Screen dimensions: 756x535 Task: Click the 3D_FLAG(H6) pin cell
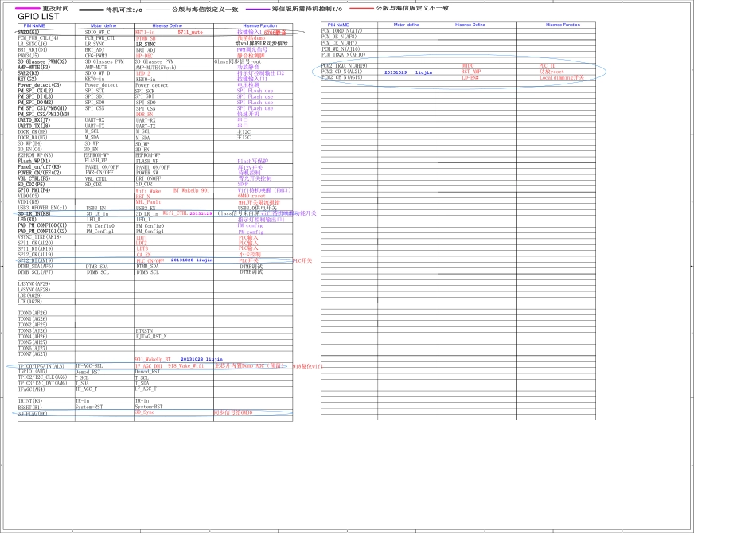pos(33,413)
